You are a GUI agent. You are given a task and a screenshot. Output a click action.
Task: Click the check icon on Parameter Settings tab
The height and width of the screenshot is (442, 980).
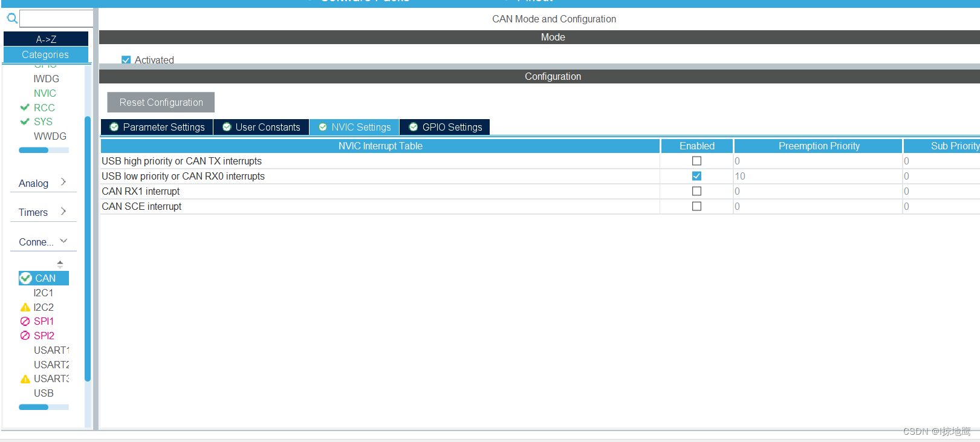pos(114,127)
